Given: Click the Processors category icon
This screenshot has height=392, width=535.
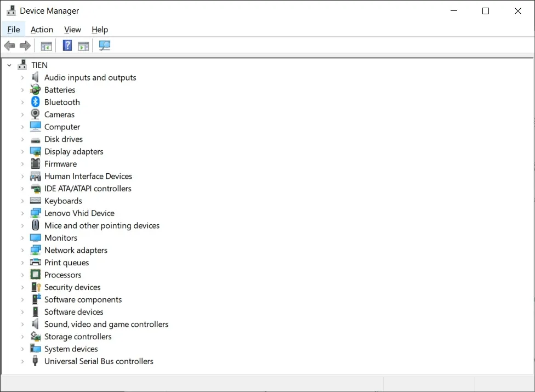Looking at the screenshot, I should 35,275.
